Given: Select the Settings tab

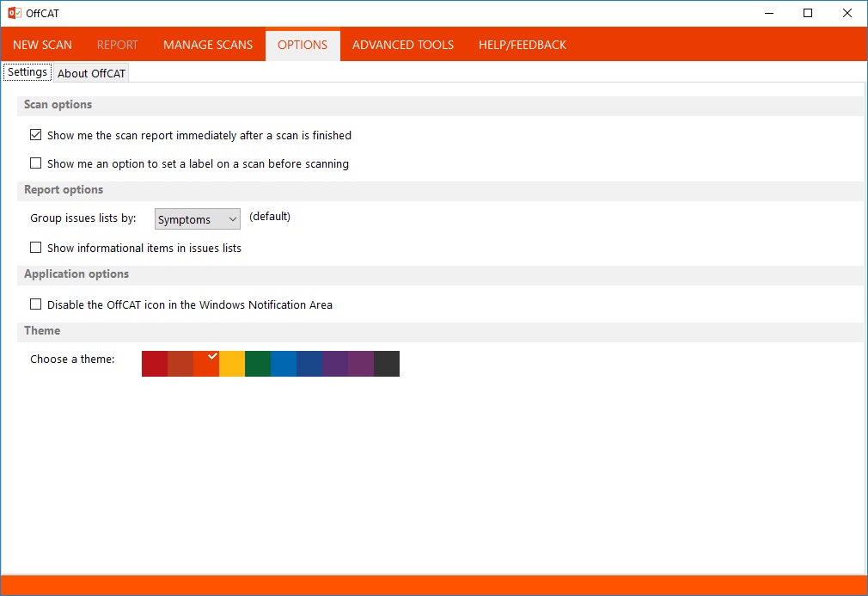Looking at the screenshot, I should (27, 72).
